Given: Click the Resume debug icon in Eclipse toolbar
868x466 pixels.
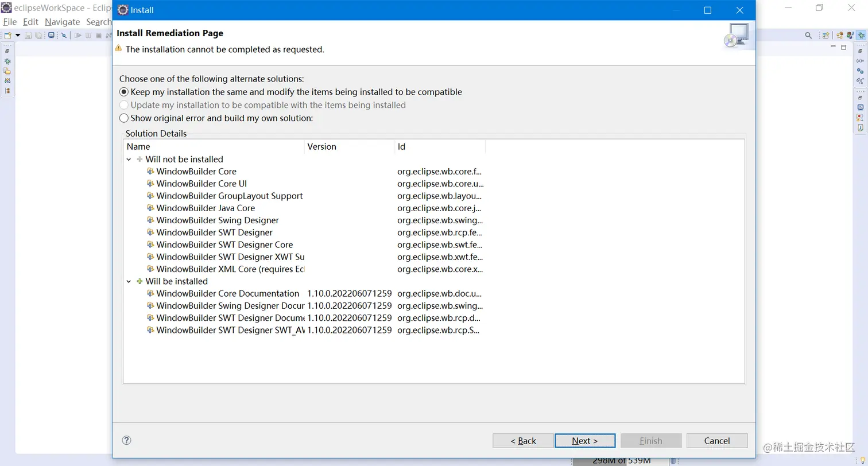Looking at the screenshot, I should pos(77,36).
